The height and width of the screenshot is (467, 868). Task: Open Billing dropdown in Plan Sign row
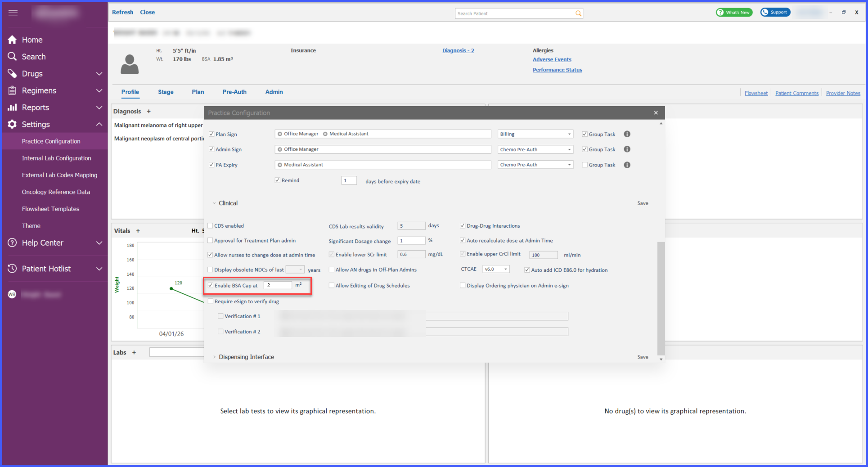[535, 134]
